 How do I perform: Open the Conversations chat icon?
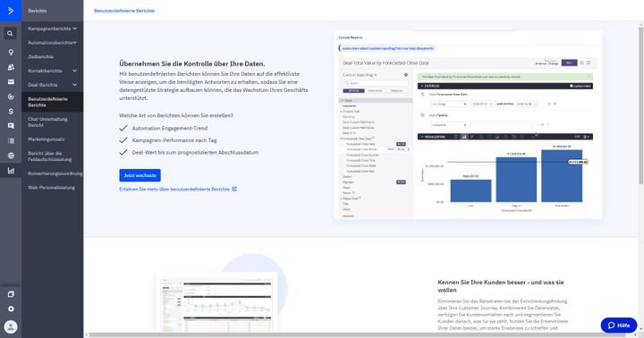11,126
